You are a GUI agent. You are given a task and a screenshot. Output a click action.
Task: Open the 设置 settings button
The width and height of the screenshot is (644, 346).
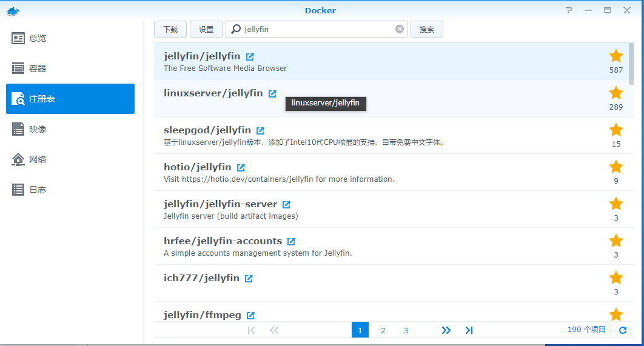(206, 29)
